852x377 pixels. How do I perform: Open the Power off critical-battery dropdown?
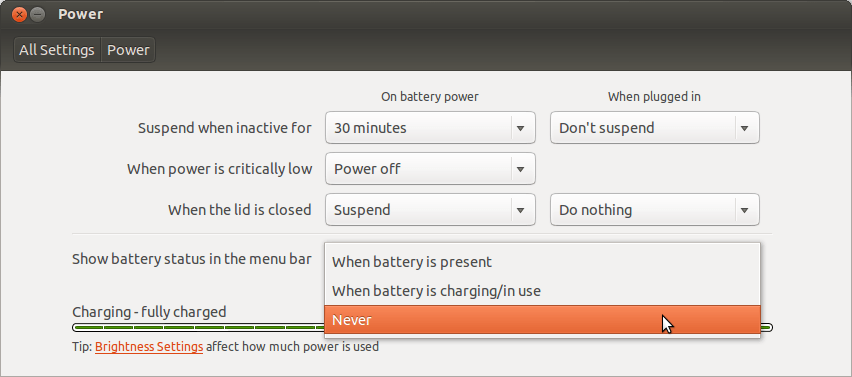point(430,169)
